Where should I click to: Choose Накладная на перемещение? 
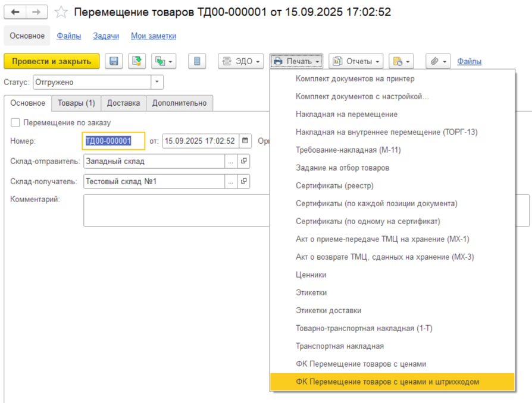392,114
